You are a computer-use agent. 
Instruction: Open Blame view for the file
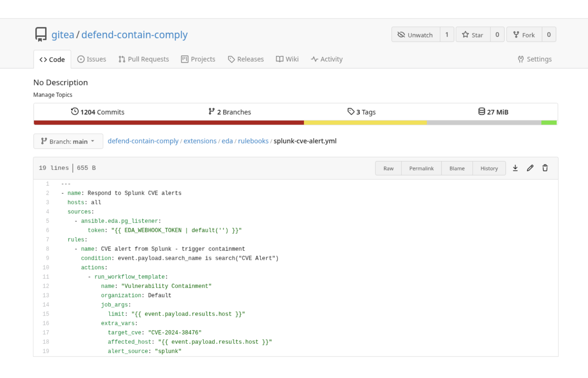point(457,168)
